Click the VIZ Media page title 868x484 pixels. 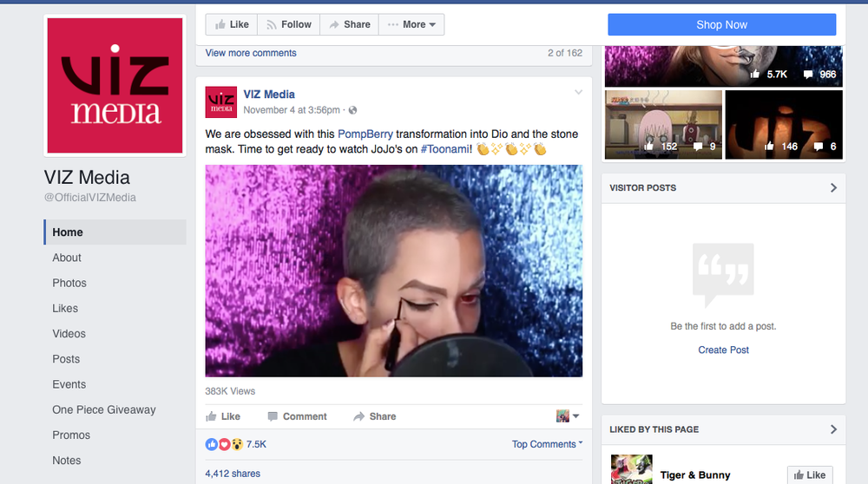click(87, 178)
